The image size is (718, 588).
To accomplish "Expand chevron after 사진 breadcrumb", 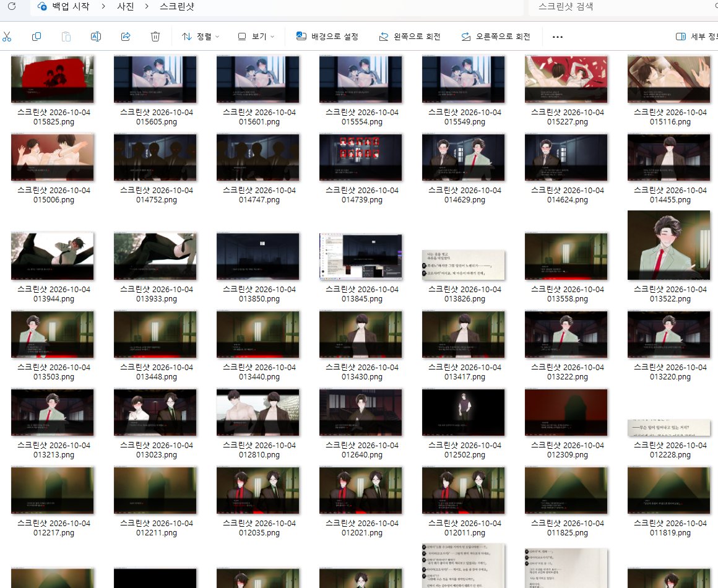I will click(147, 6).
